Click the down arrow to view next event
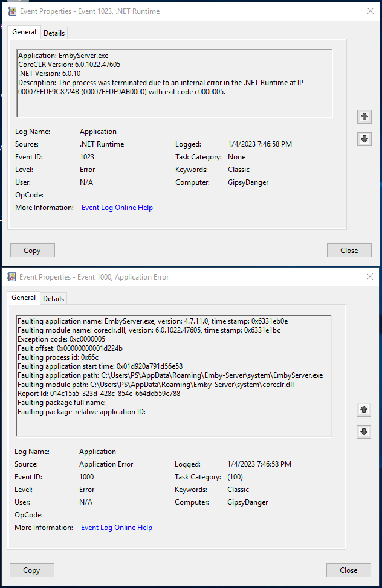Image resolution: width=382 pixels, height=588 pixels. click(x=364, y=139)
